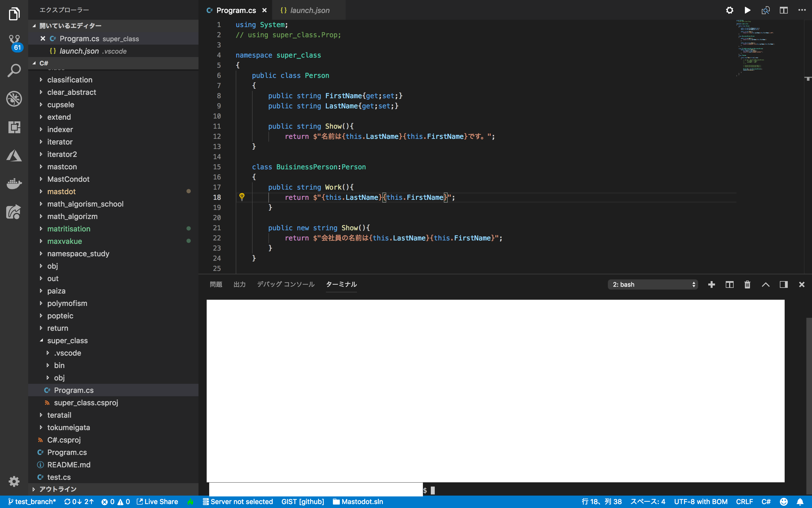
Task: Collapse super_class folder
Action: pos(113,340)
